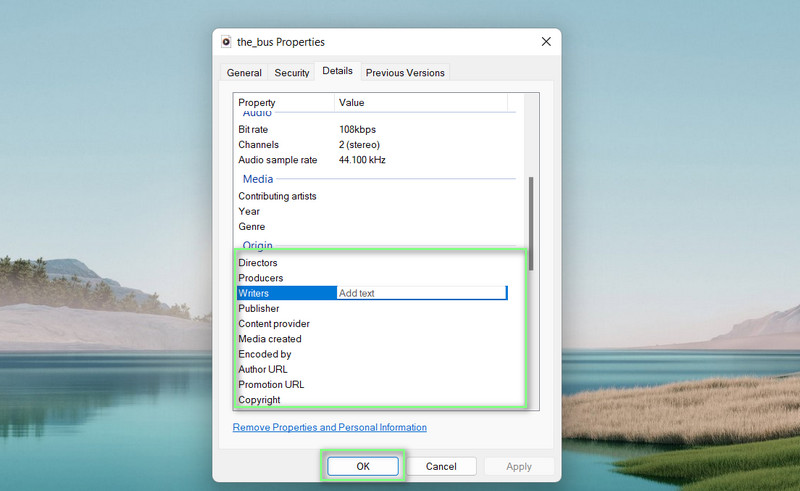Open Remove Properties and Personal Information link
800x491 pixels.
click(x=330, y=428)
